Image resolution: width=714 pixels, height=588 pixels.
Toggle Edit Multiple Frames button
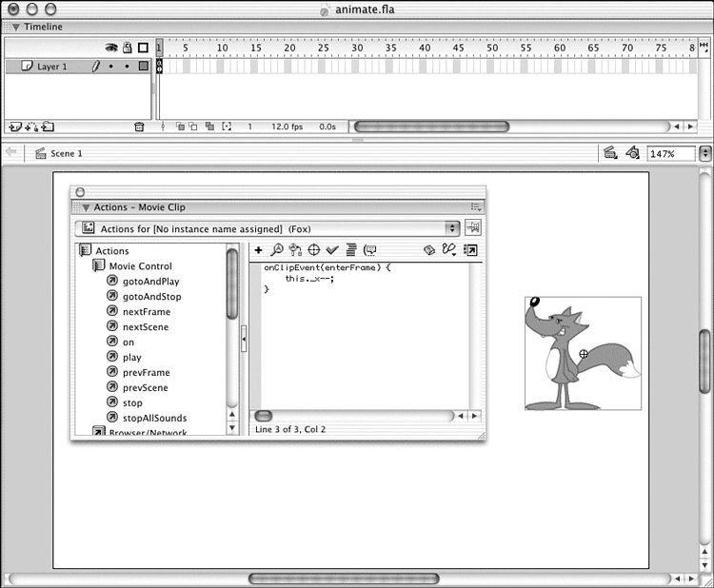(209, 127)
